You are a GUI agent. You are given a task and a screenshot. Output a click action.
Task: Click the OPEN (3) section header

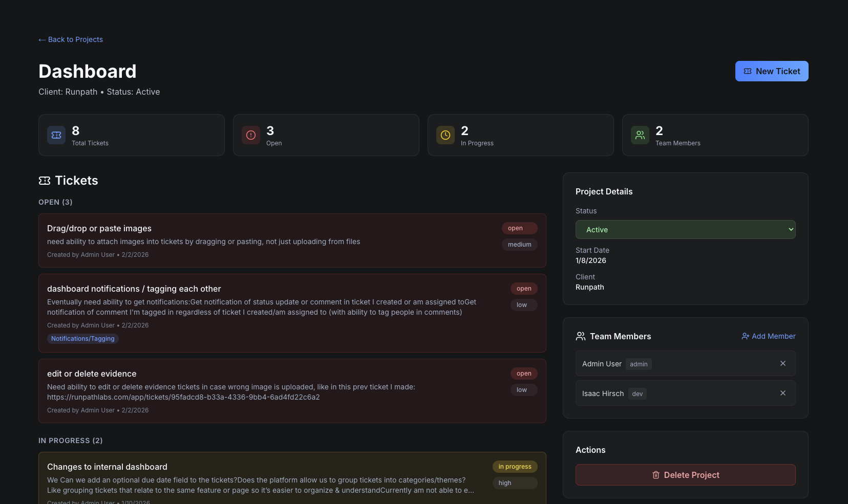click(x=55, y=202)
